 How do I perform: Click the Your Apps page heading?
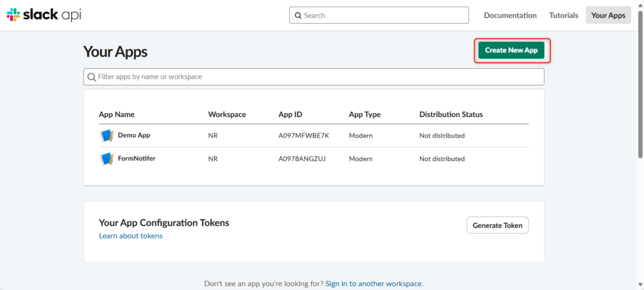click(x=116, y=52)
